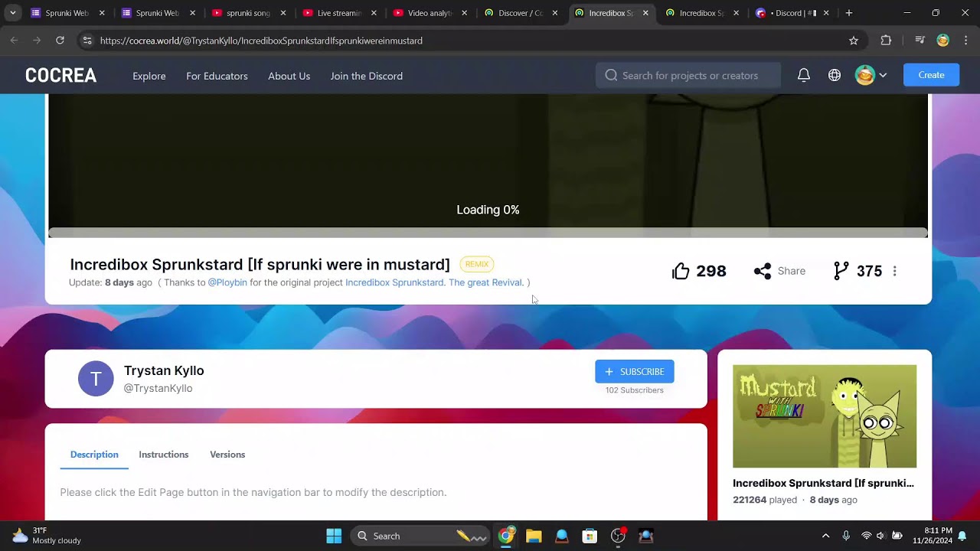Open Join the Discord link
Image resolution: width=980 pixels, height=551 pixels.
366,76
